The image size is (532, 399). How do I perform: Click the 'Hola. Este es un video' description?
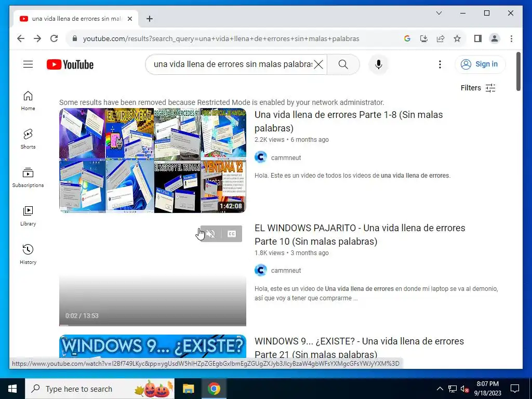[353, 176]
